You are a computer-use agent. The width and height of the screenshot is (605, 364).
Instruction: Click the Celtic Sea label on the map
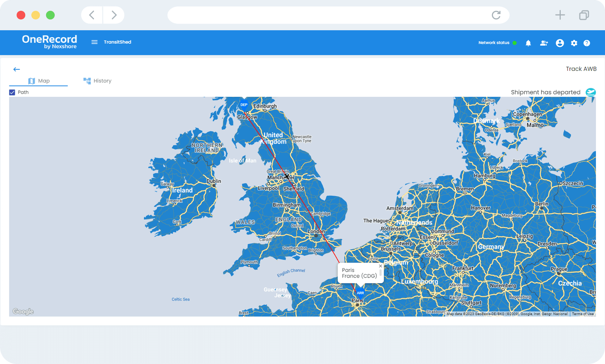click(x=180, y=299)
